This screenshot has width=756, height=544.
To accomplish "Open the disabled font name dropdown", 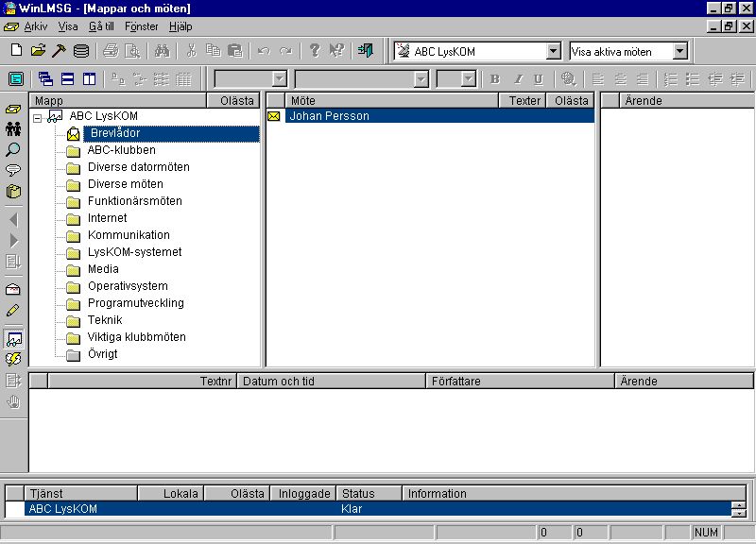I will (421, 79).
